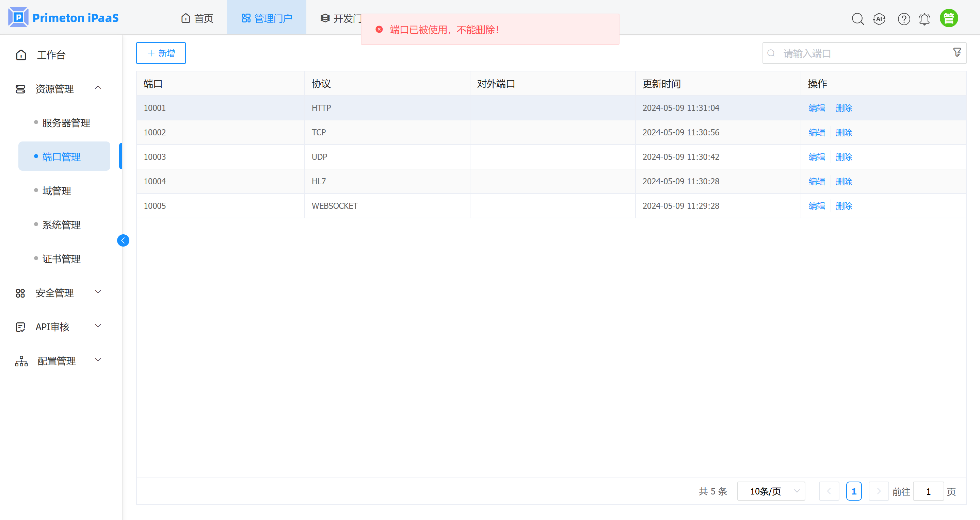Open the help icon in top bar
Viewport: 980px width, 520px height.
[x=904, y=19]
